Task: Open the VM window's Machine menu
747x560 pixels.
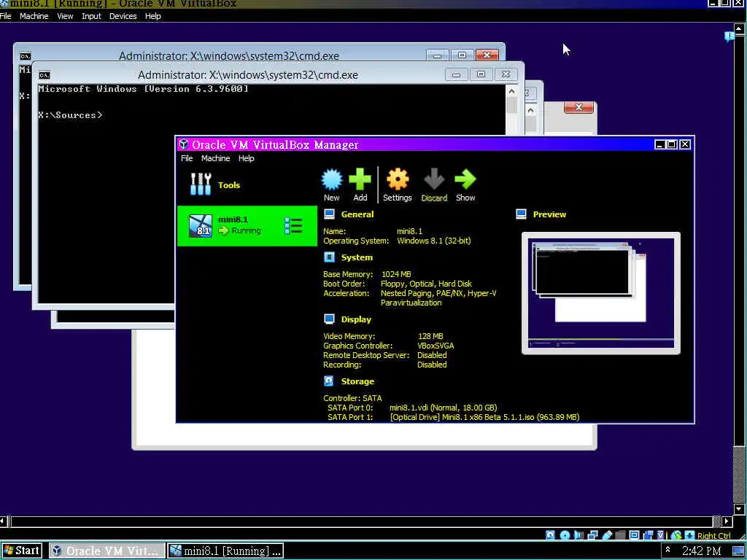Action: [34, 16]
